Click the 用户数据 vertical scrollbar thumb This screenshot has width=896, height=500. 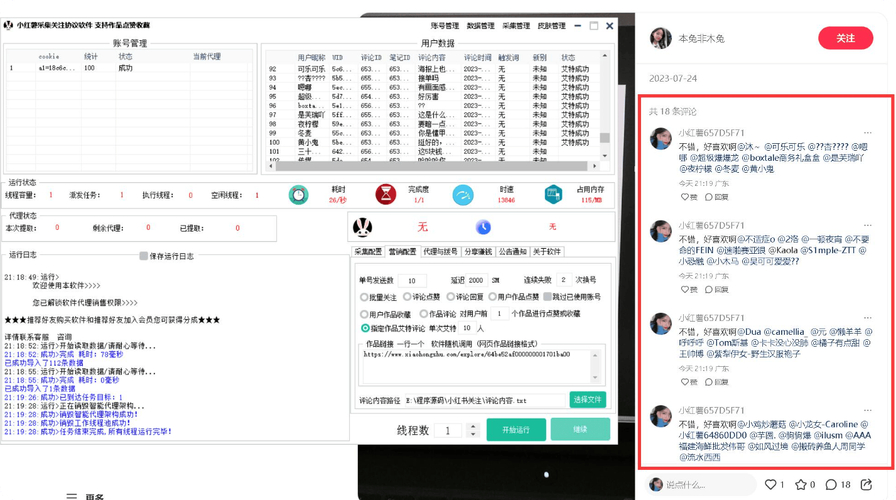pos(605,138)
